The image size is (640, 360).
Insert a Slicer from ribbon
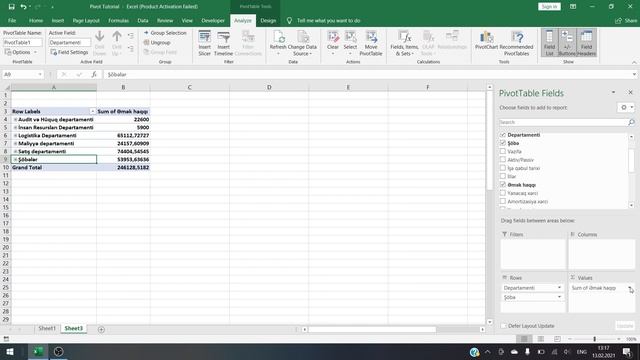204,43
